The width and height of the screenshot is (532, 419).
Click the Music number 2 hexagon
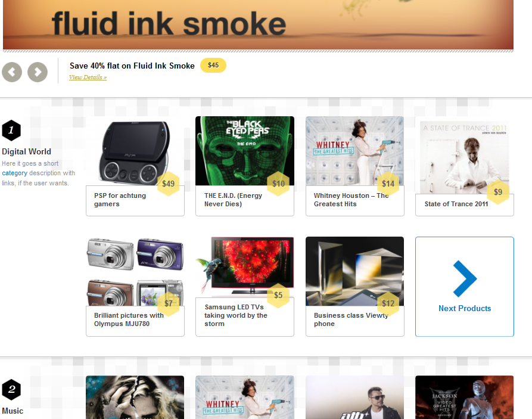tap(11, 389)
